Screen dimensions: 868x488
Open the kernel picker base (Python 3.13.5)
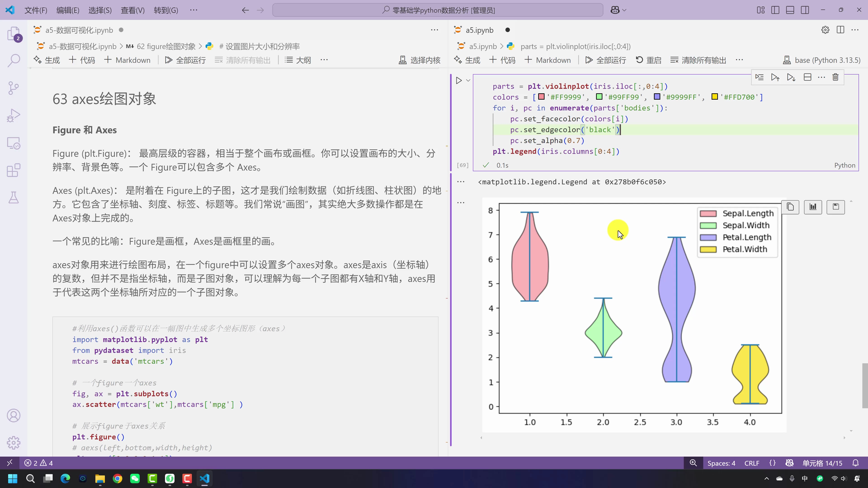point(821,60)
